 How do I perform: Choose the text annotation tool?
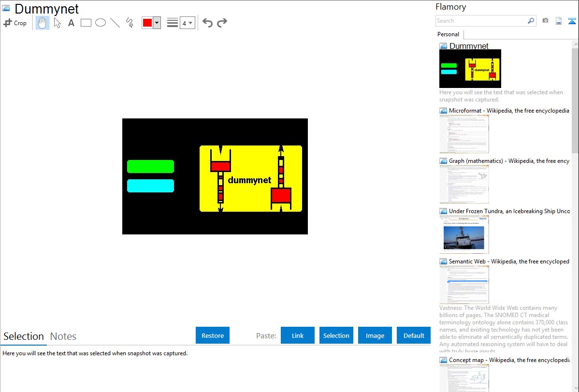tap(71, 23)
